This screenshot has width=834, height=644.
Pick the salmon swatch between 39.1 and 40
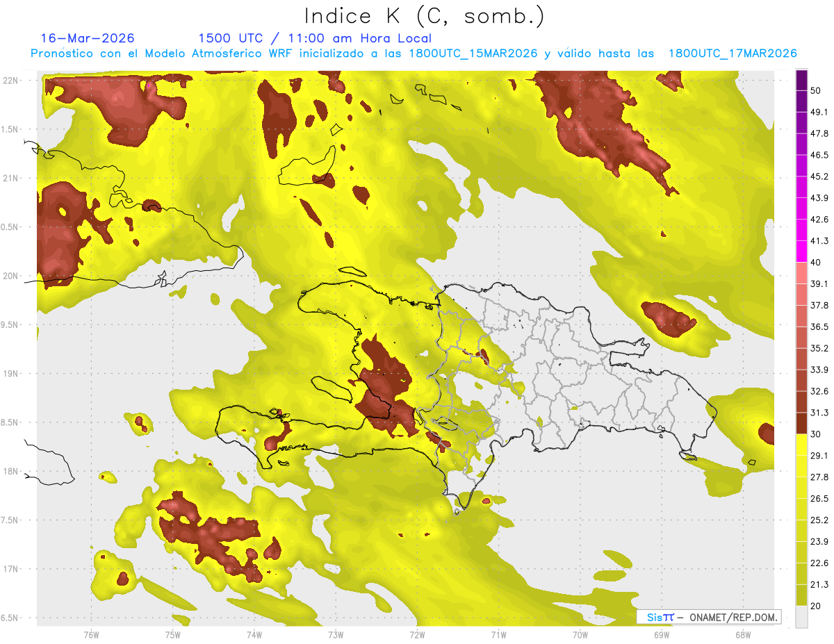(x=801, y=274)
